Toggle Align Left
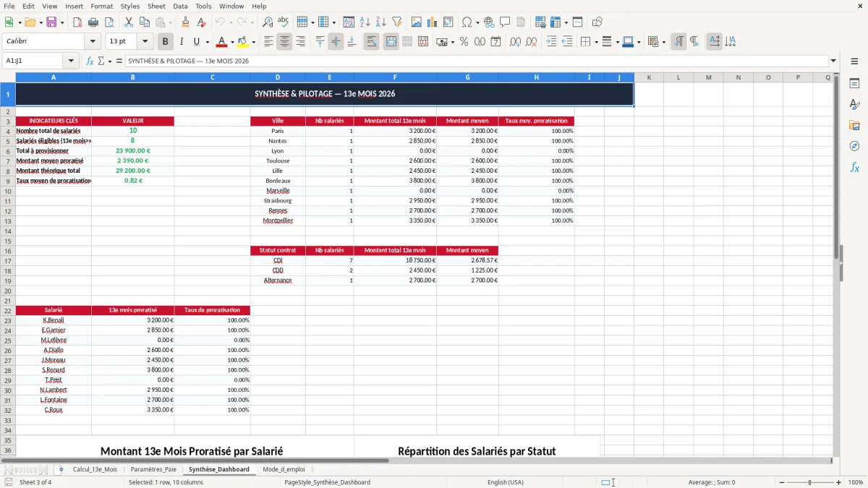Image resolution: width=868 pixels, height=488 pixels. coord(268,42)
